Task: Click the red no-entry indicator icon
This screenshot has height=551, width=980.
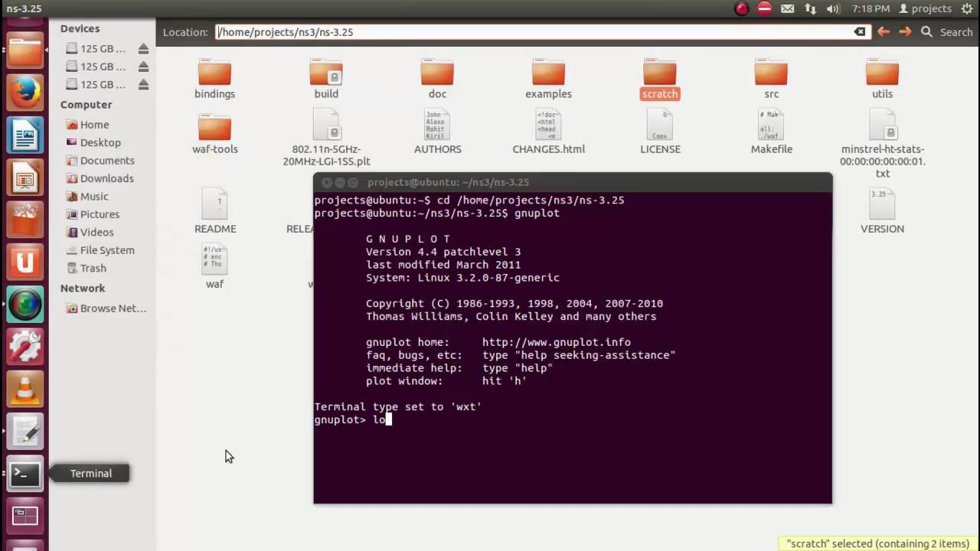Action: click(764, 9)
